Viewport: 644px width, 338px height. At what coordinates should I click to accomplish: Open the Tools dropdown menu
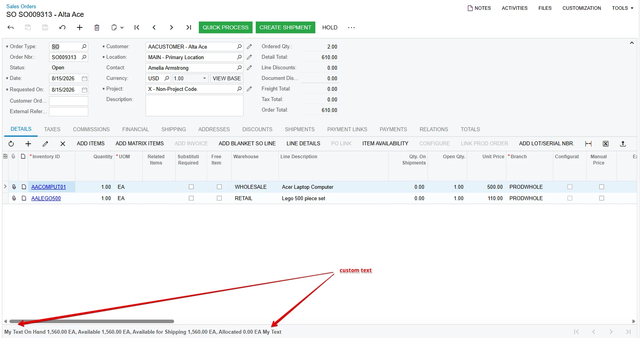[622, 8]
